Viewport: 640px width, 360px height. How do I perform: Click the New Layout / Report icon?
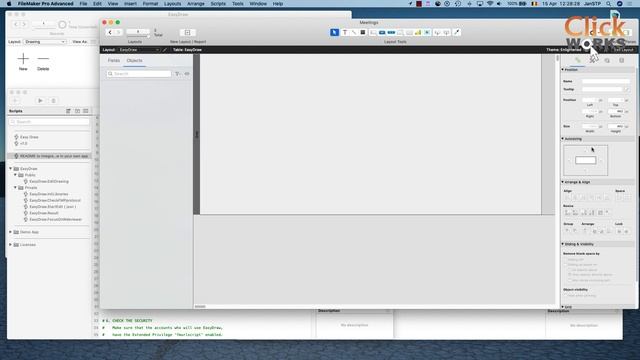187,32
